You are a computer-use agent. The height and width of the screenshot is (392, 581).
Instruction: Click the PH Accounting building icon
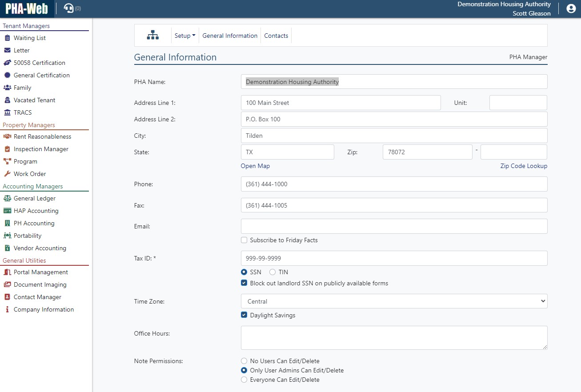[7, 224]
